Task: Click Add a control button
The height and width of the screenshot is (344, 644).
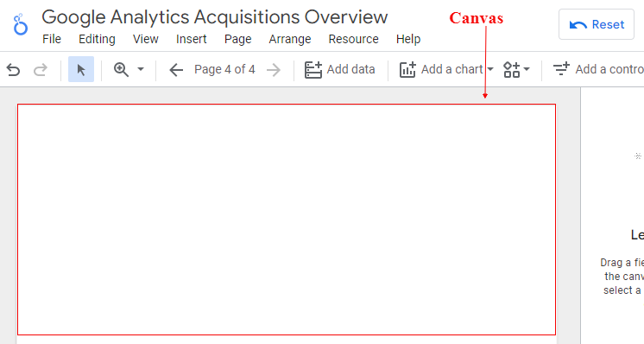Action: (x=598, y=69)
